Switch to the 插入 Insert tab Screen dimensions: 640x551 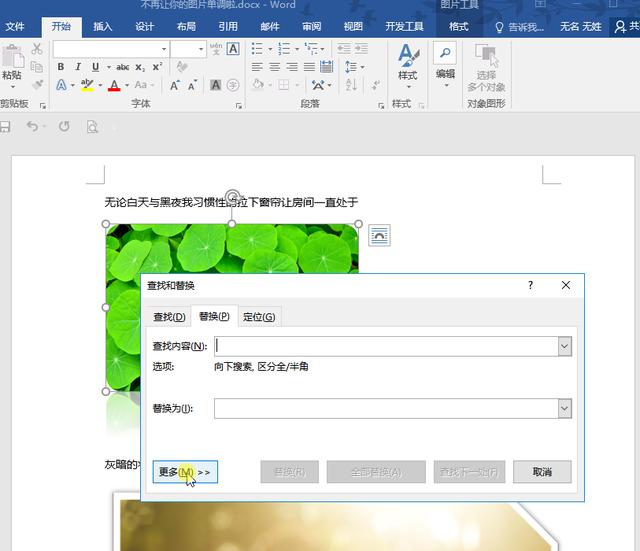[x=102, y=27]
